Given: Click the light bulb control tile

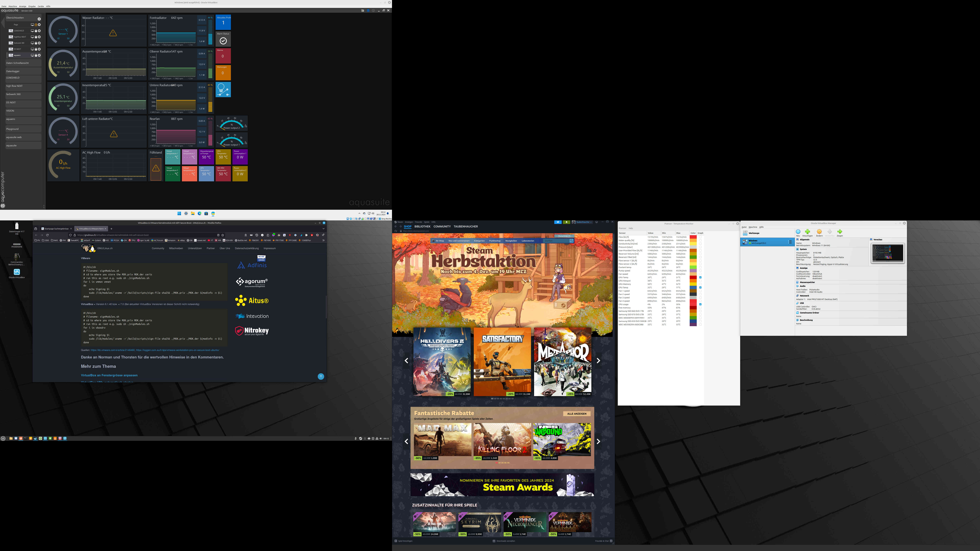Looking at the screenshot, I should click(x=223, y=90).
